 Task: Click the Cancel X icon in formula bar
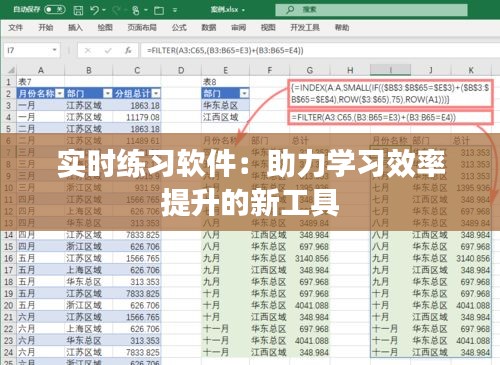(x=88, y=51)
